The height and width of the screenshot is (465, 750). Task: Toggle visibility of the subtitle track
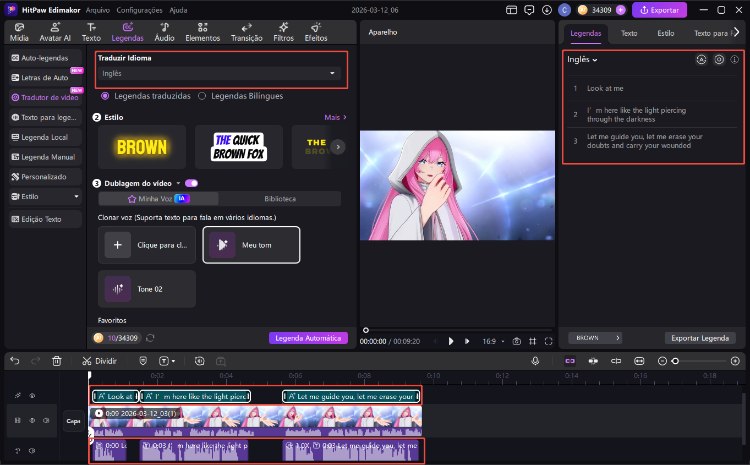(x=32, y=396)
